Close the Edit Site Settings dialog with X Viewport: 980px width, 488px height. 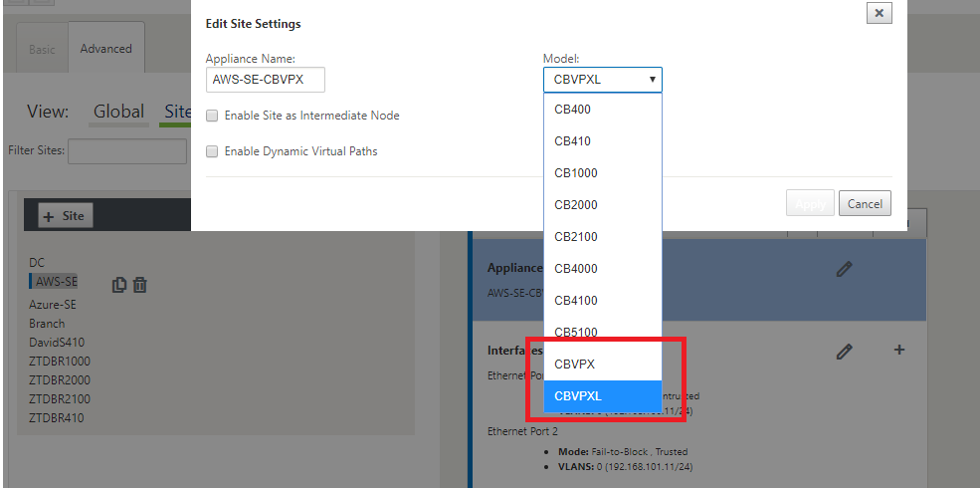pyautogui.click(x=879, y=13)
